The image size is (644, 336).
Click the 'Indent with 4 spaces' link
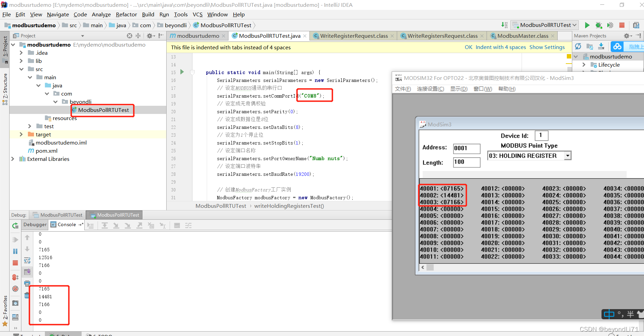click(x=501, y=47)
